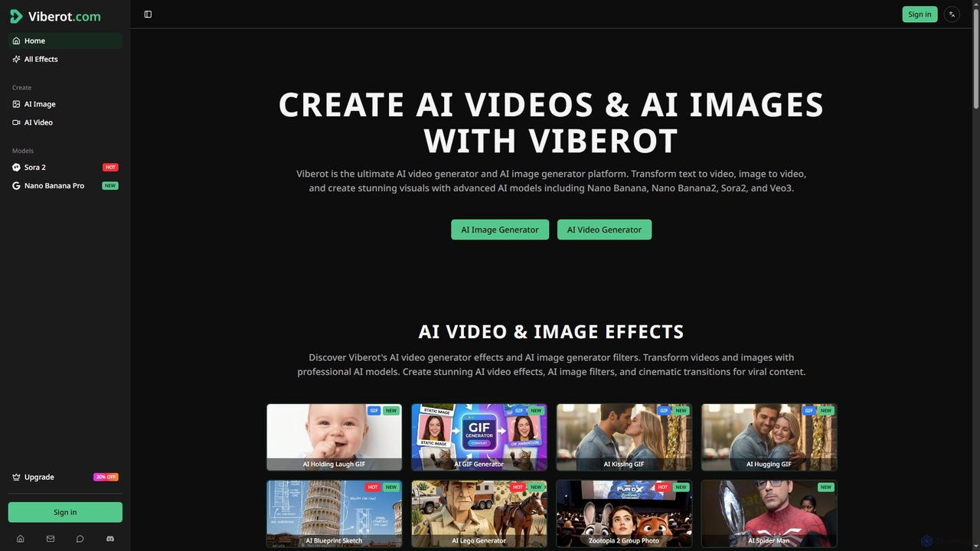Open the AI Spider Man effect card
Screen dimensions: 980x551
[769, 514]
